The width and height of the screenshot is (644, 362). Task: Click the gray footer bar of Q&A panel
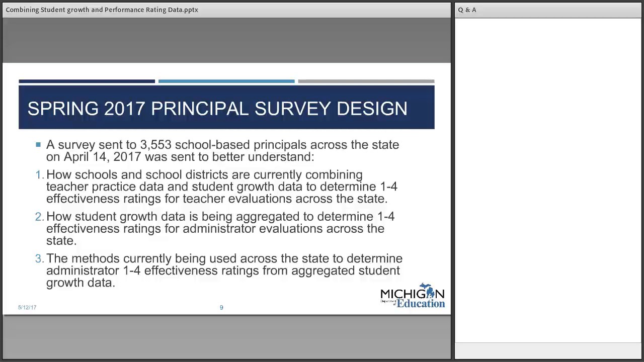pyautogui.click(x=548, y=351)
